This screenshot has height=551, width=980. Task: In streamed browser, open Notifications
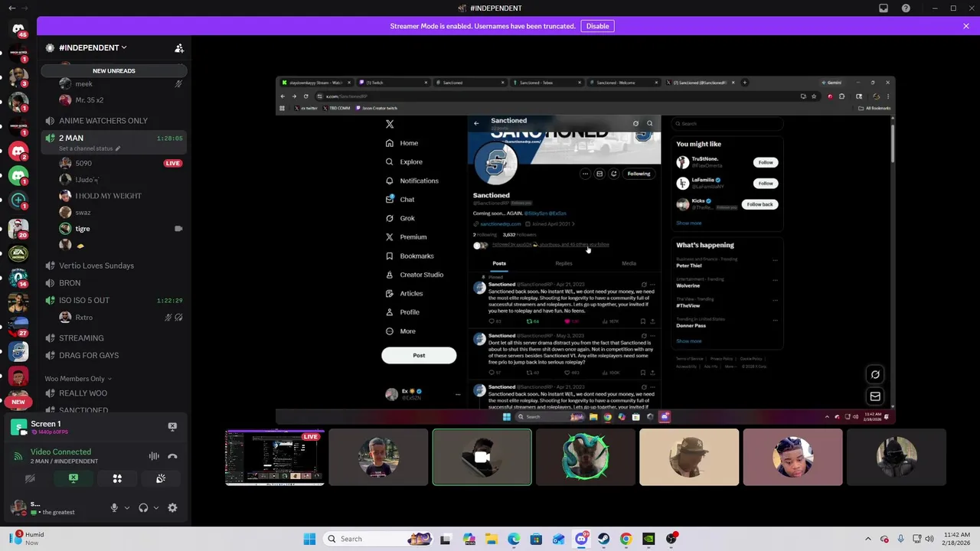[412, 181]
